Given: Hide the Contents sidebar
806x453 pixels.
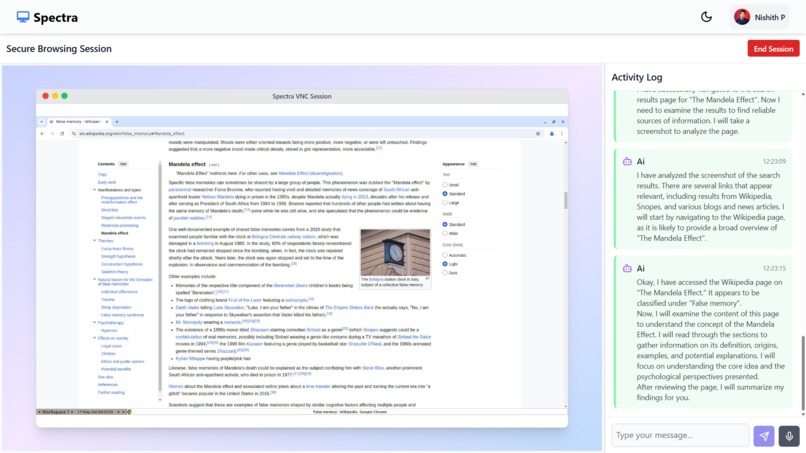Looking at the screenshot, I should pos(123,164).
